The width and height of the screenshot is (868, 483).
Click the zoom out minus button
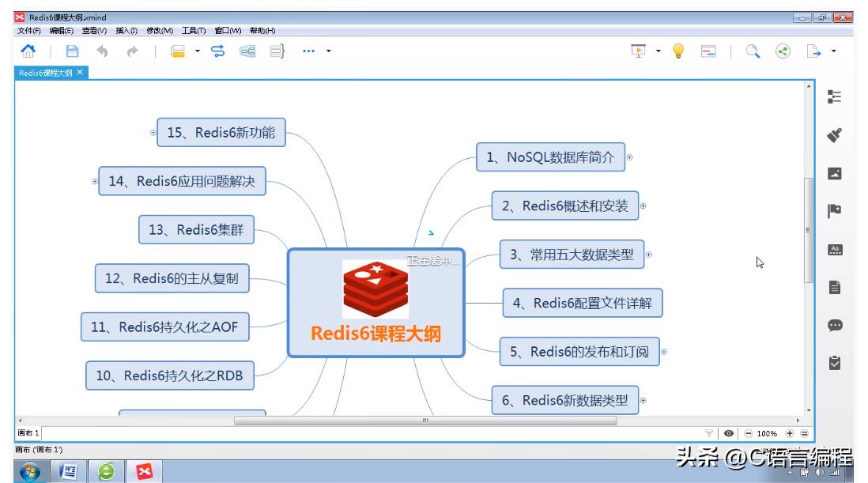click(x=748, y=433)
